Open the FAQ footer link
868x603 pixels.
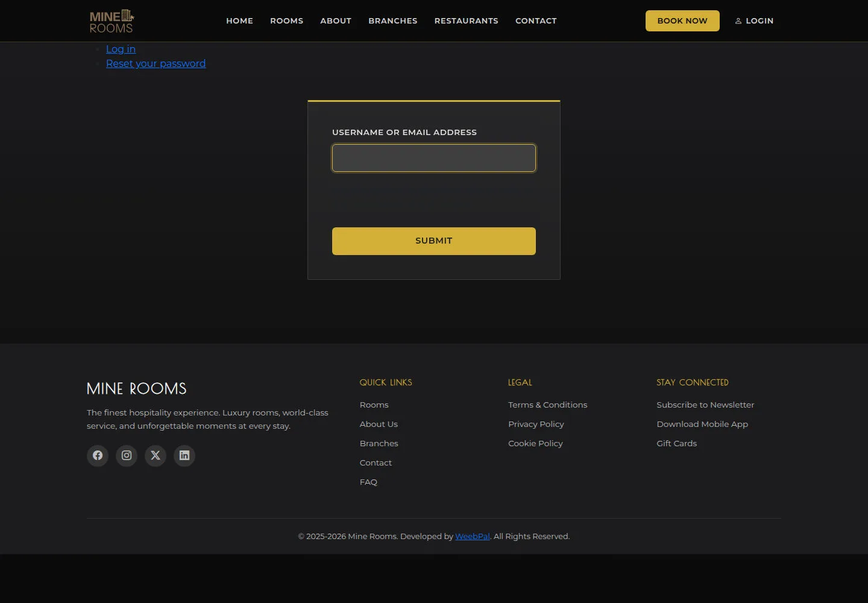coord(368,482)
